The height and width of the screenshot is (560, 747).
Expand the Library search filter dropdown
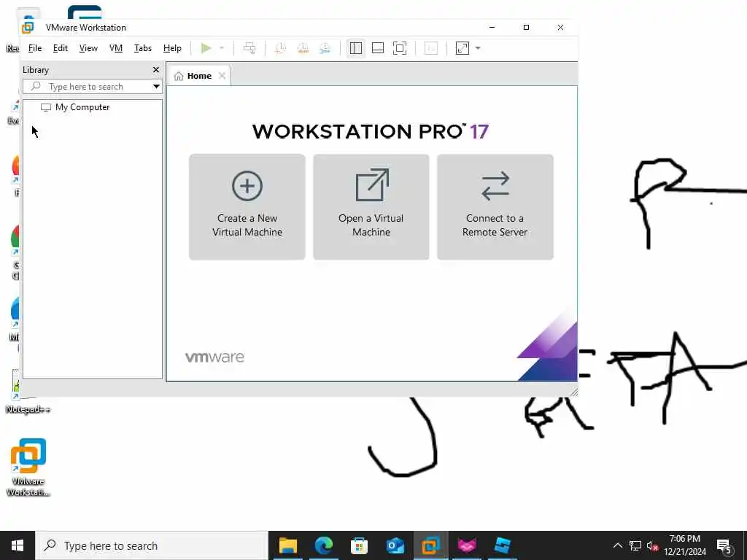coord(156,87)
